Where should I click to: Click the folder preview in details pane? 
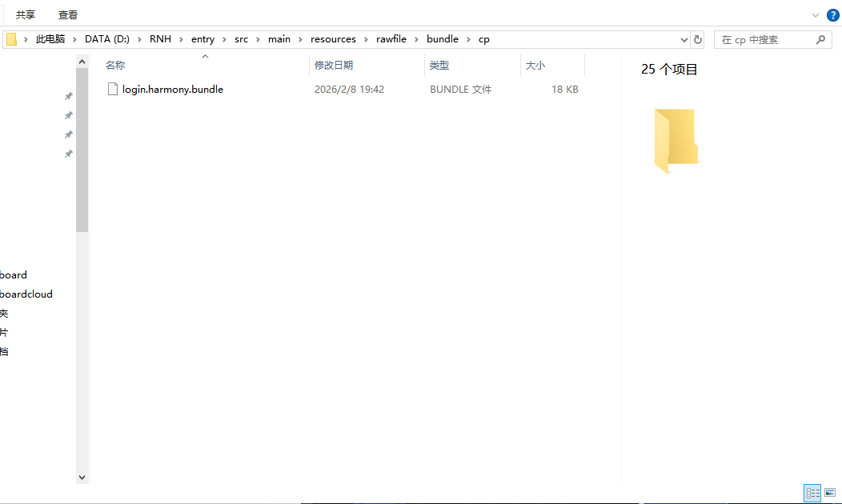(676, 141)
